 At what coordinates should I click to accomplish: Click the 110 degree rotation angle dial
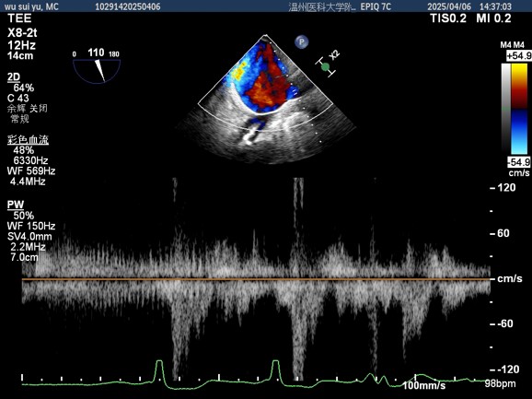(x=97, y=66)
